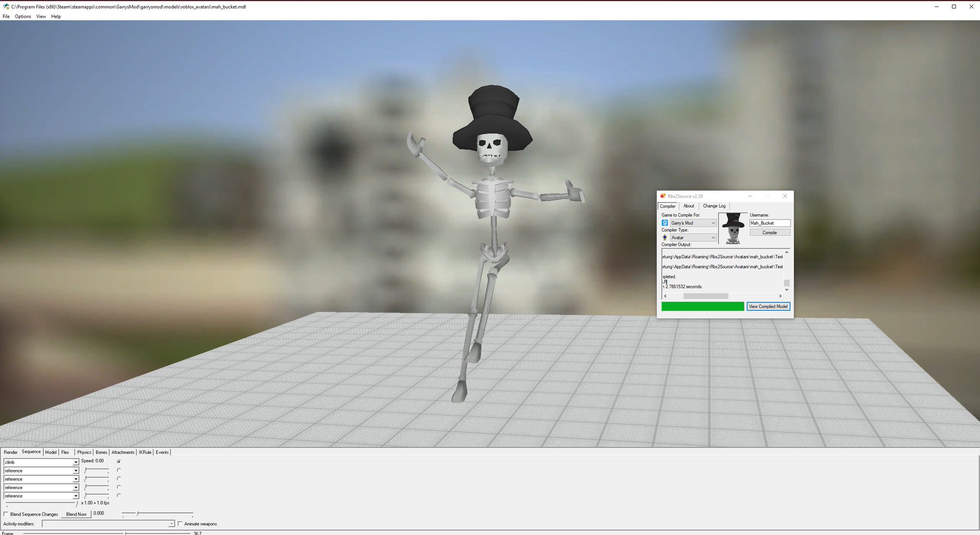Open the Options menu
This screenshot has height=535, width=980.
pos(22,16)
